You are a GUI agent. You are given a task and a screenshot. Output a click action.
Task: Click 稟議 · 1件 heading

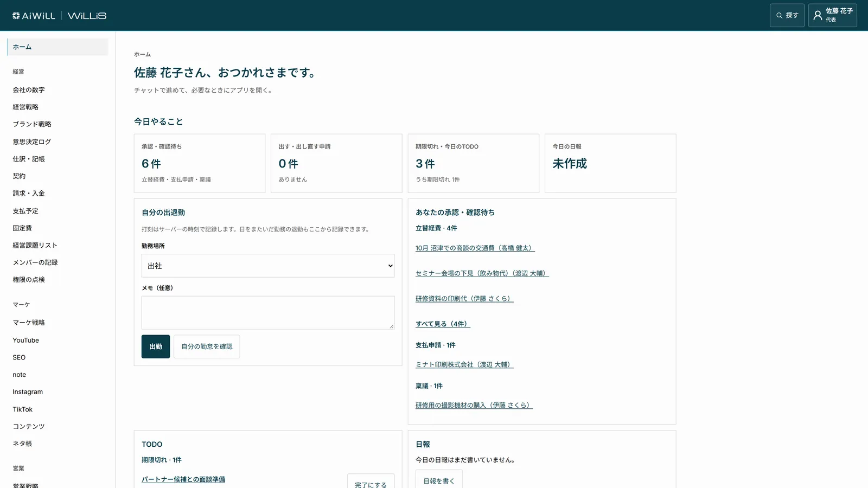pyautogui.click(x=429, y=386)
